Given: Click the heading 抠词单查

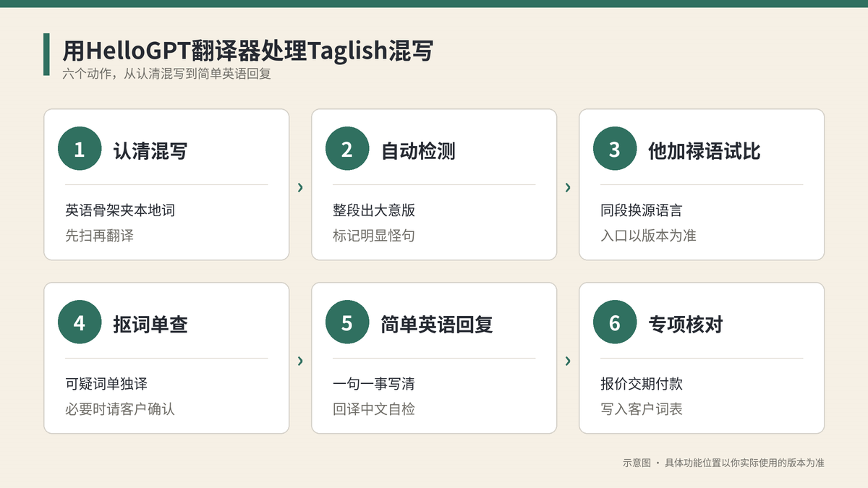Looking at the screenshot, I should coord(150,324).
